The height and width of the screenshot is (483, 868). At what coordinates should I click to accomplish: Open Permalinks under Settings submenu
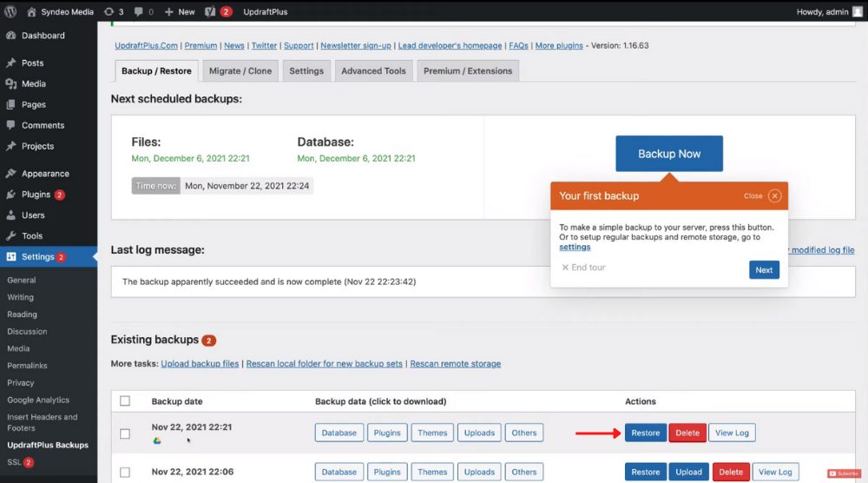[27, 366]
